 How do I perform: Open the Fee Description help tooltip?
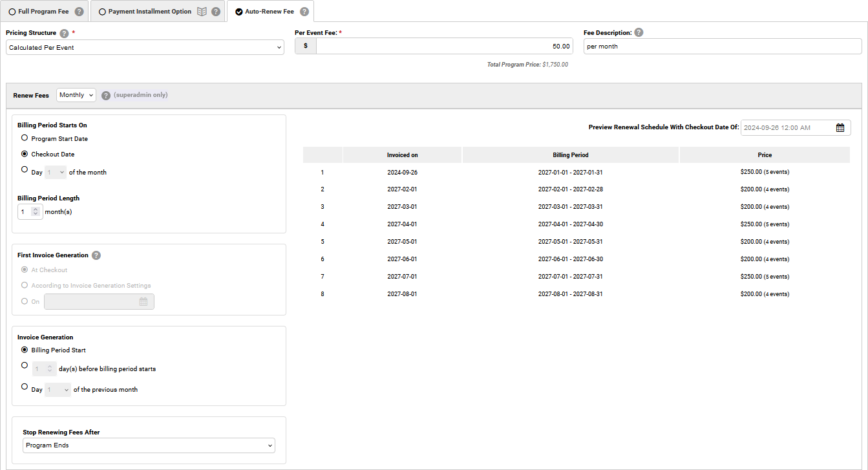coord(640,32)
